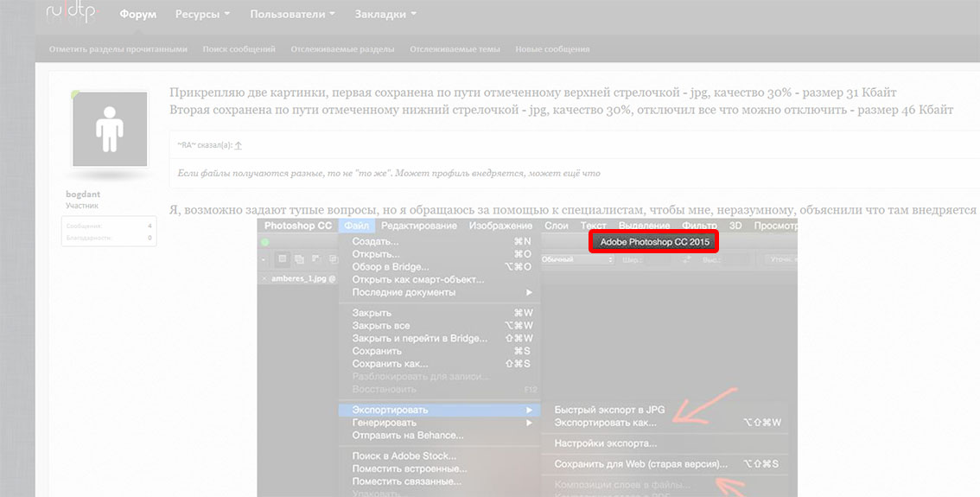Select the Subtract from selection icon
This screenshot has width=980, height=497.
pyautogui.click(x=316, y=258)
